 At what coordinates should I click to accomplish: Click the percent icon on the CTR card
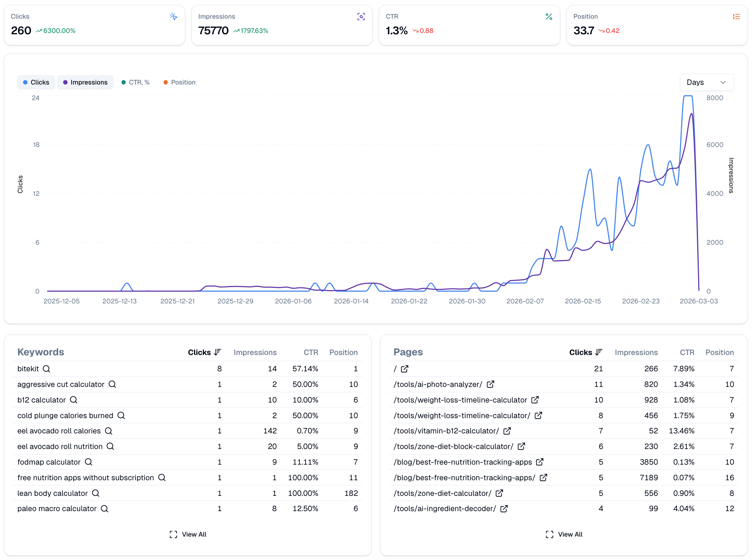coord(549,16)
